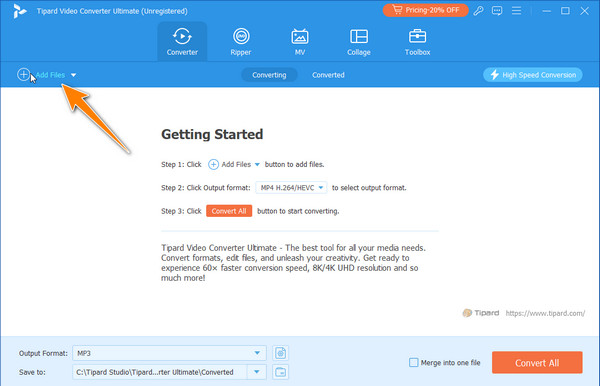
Task: Close the Tipard Video Converter window
Action: point(584,11)
